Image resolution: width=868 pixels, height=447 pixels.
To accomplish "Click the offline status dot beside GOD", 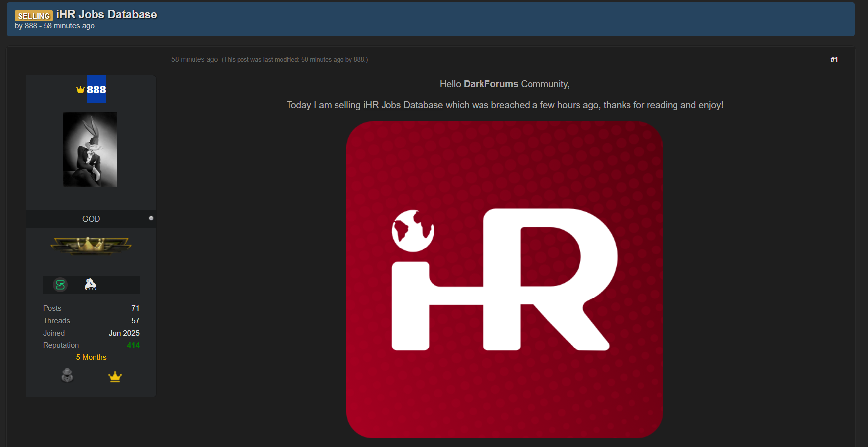I will 151,218.
